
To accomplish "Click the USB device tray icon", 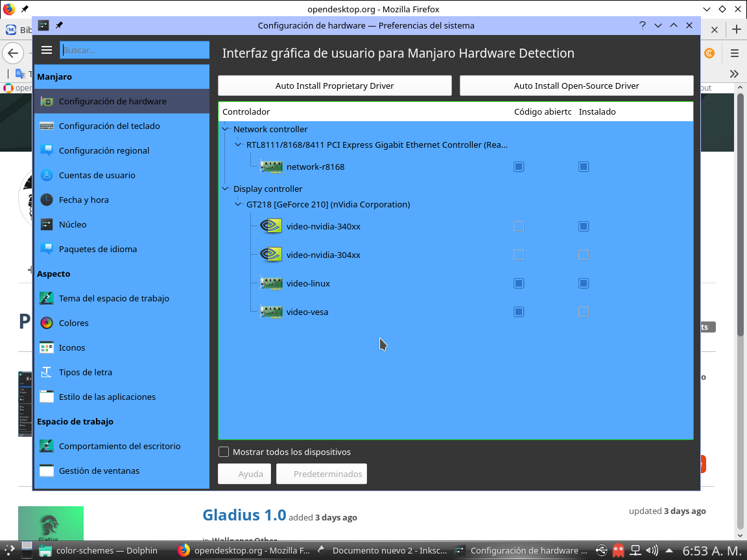I will tap(602, 551).
